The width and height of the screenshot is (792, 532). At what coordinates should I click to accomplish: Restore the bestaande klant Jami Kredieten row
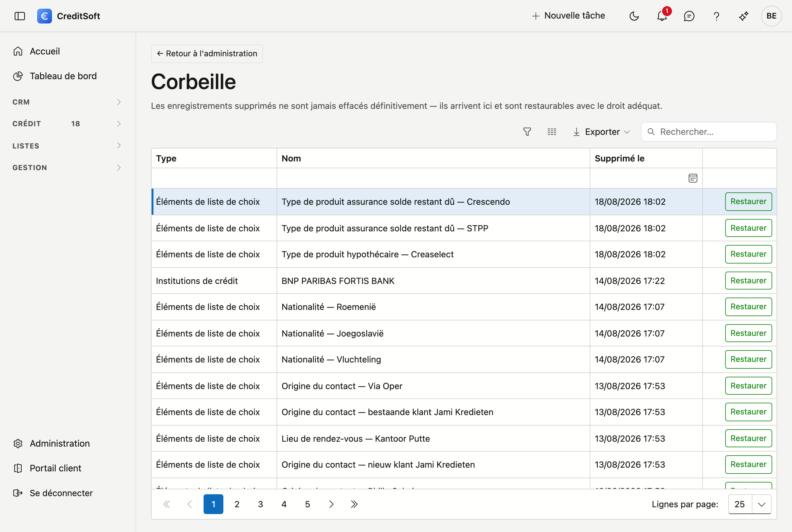pos(748,412)
